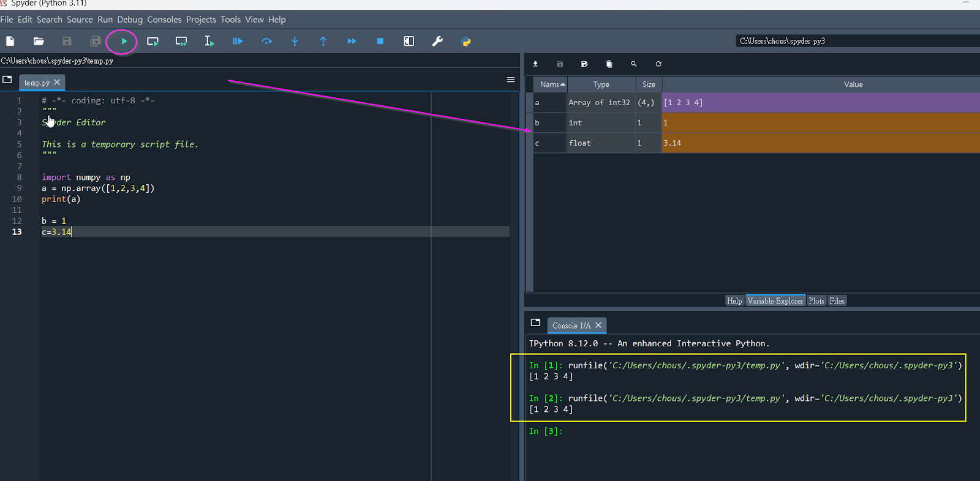Import data in the Variable Explorer
This screenshot has height=481, width=980.
tap(535, 64)
